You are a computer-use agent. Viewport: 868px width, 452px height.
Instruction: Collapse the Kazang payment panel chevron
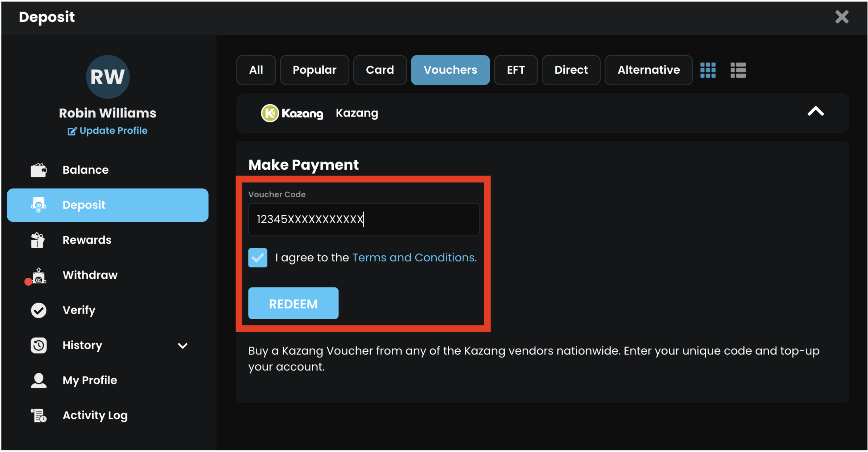pyautogui.click(x=815, y=112)
